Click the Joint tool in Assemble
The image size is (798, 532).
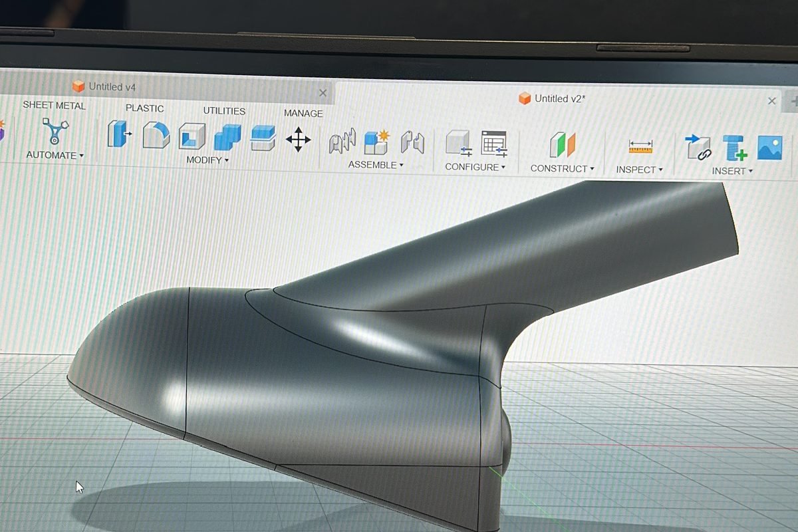342,142
